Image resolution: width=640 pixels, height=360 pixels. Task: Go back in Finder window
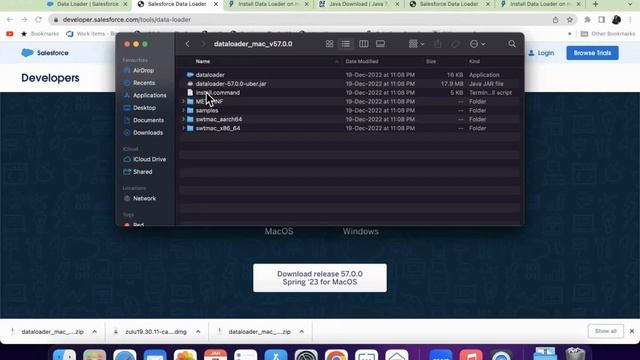(x=187, y=44)
